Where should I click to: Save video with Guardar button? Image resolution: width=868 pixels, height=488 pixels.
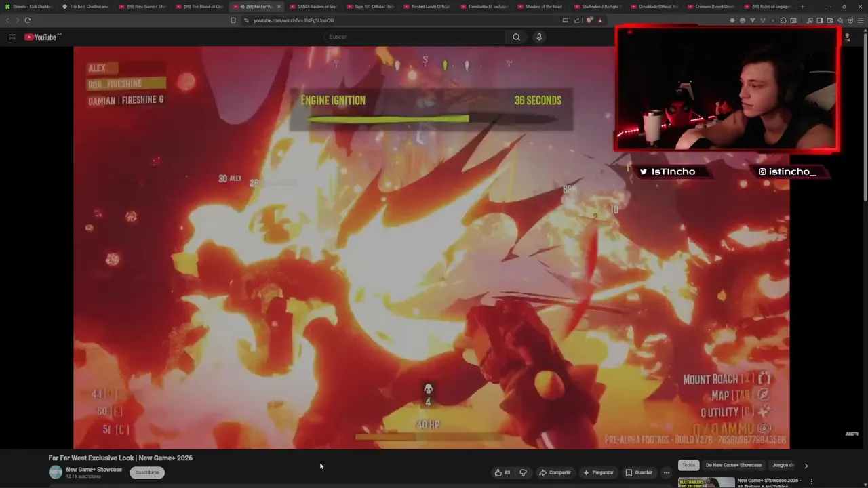pos(639,472)
